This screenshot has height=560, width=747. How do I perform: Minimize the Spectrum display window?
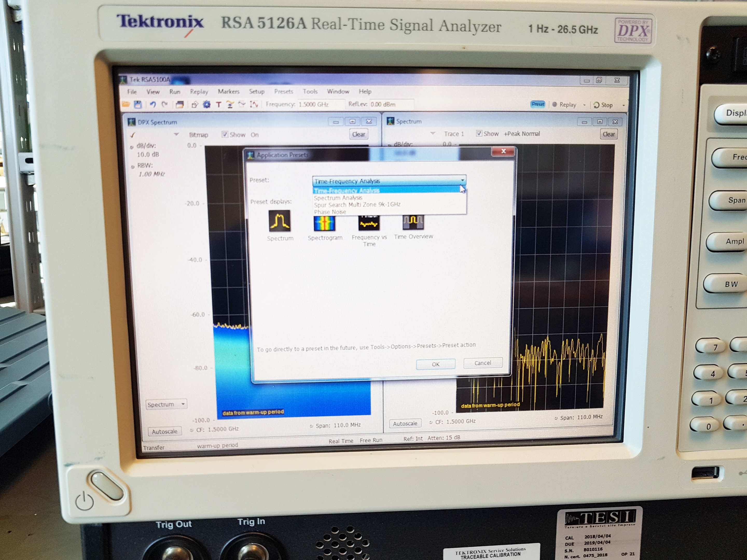(x=584, y=122)
